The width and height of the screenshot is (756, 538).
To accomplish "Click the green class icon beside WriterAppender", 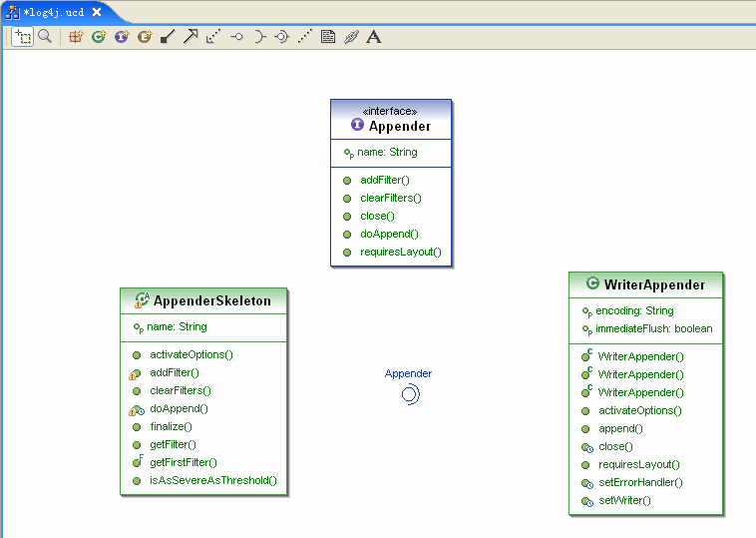I will [592, 283].
